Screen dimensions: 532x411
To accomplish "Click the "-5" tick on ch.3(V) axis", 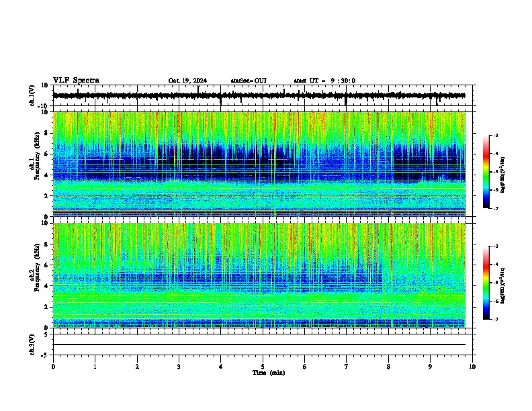I will pos(44,355).
